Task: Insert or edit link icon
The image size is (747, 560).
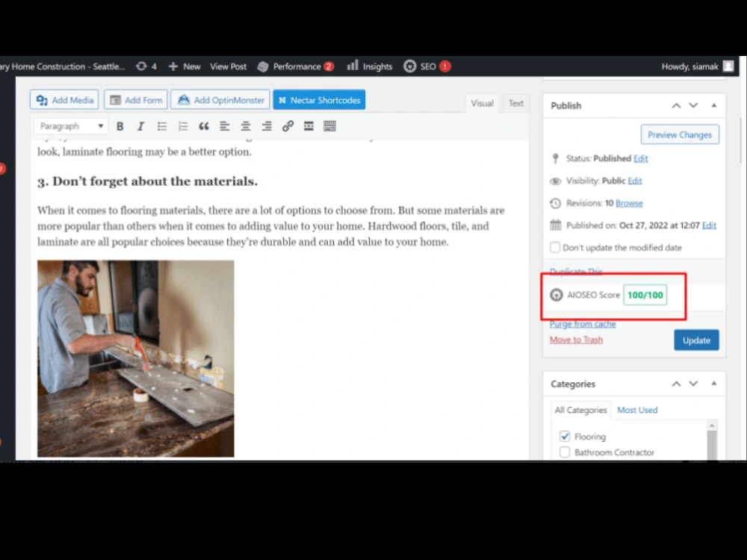Action: point(288,126)
